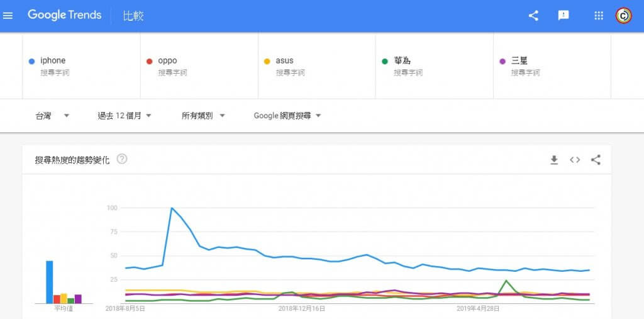Image resolution: width=644 pixels, height=319 pixels.
Task: Expand the 台灣 region dropdown
Action: (52, 116)
